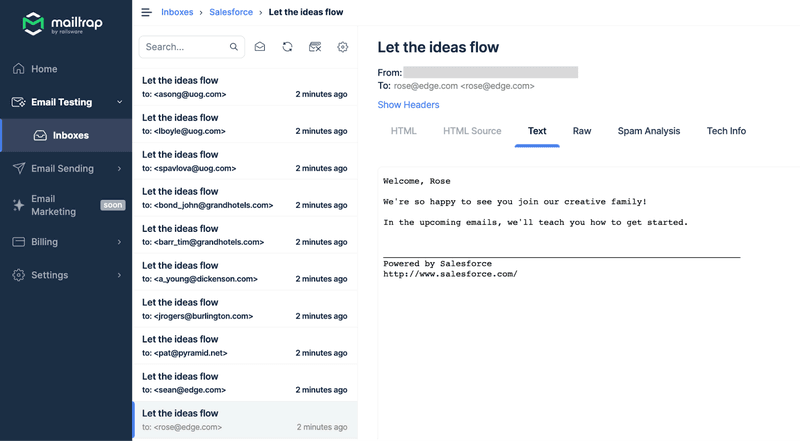This screenshot has width=800, height=441.
Task: Open inbox settings gear icon
Action: pyautogui.click(x=343, y=47)
